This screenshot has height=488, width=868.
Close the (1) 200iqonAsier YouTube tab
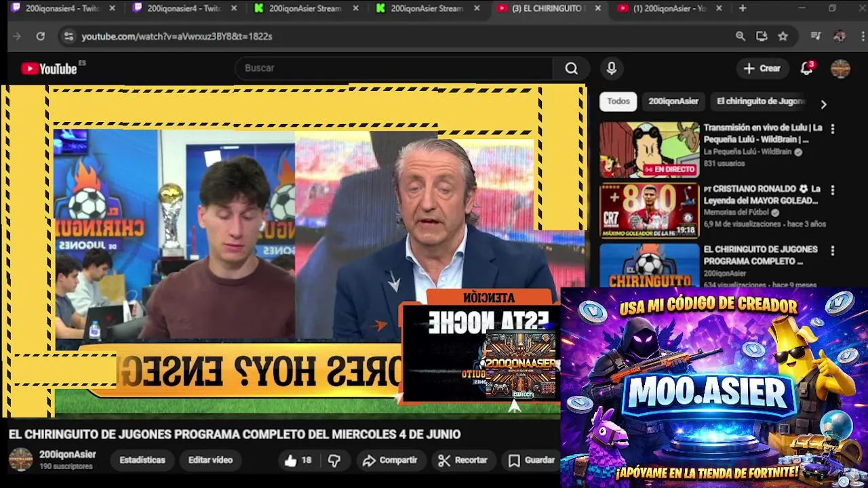tap(719, 8)
